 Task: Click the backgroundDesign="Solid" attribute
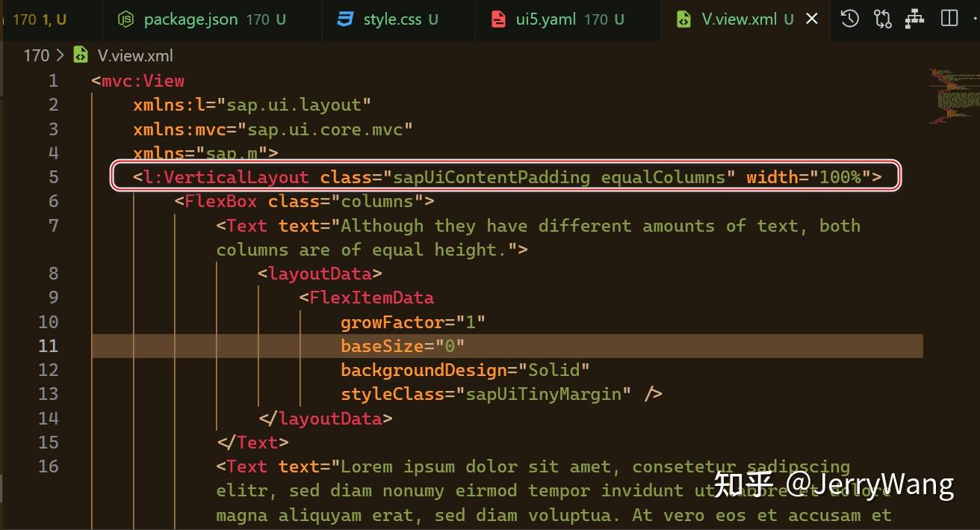pyautogui.click(x=465, y=369)
